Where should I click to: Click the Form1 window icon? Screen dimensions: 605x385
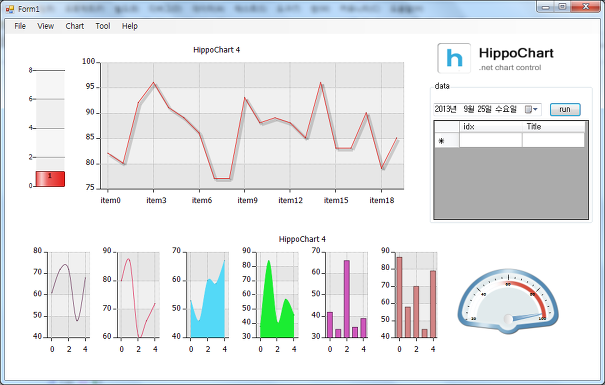[10, 8]
